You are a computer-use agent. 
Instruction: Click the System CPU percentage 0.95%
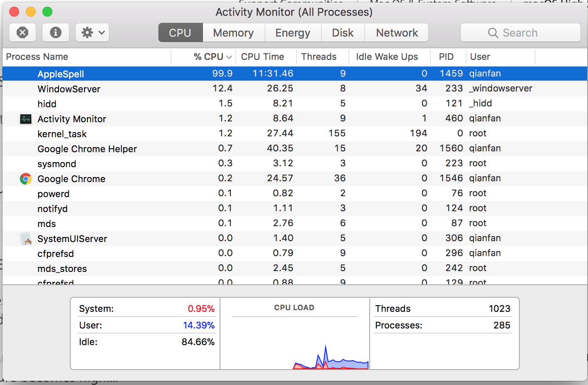coord(201,308)
